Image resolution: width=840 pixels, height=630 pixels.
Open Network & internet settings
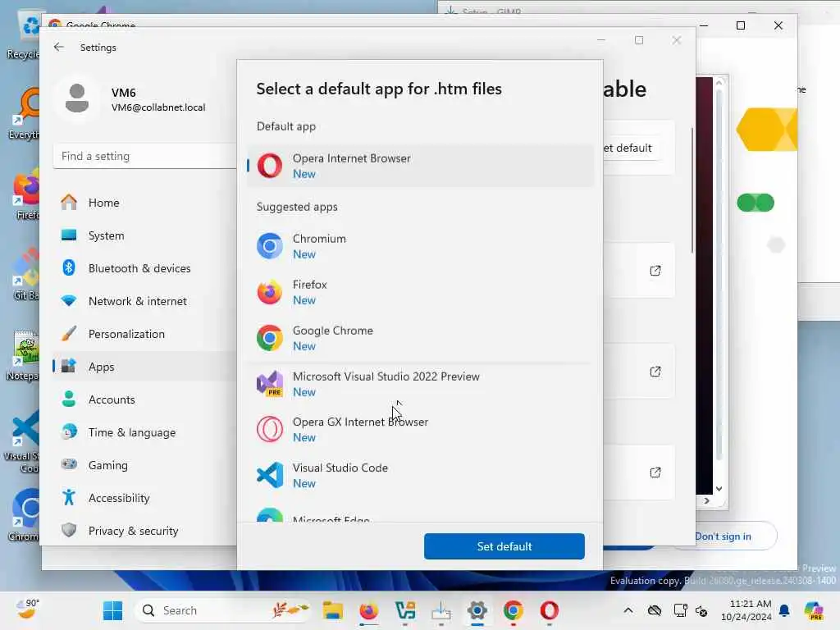tap(144, 301)
